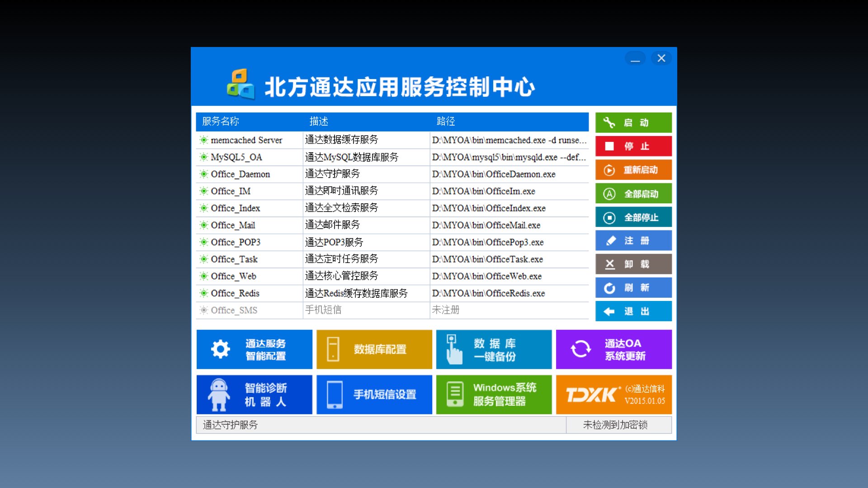
Task: Click the gear icon on 智能配置 tile
Action: (220, 349)
